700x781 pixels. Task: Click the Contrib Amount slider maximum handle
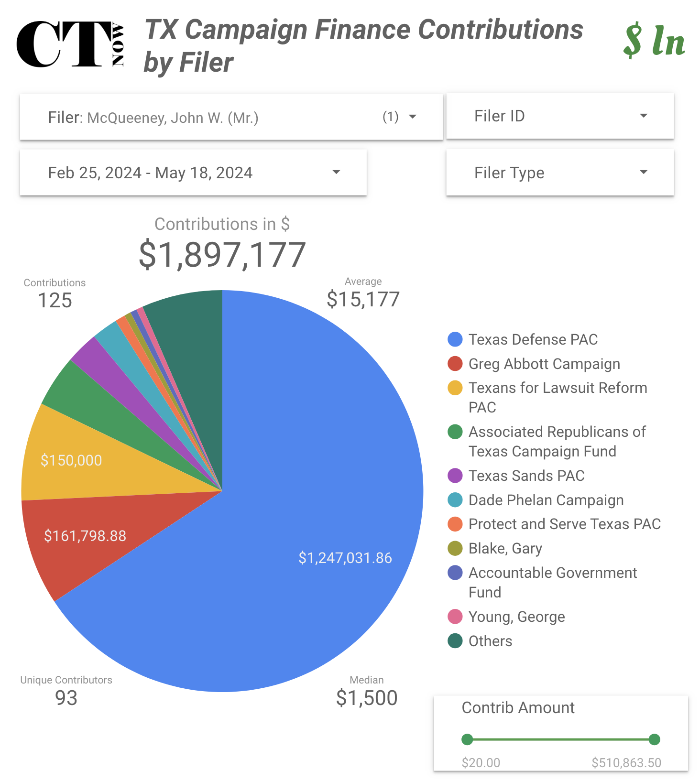click(655, 739)
